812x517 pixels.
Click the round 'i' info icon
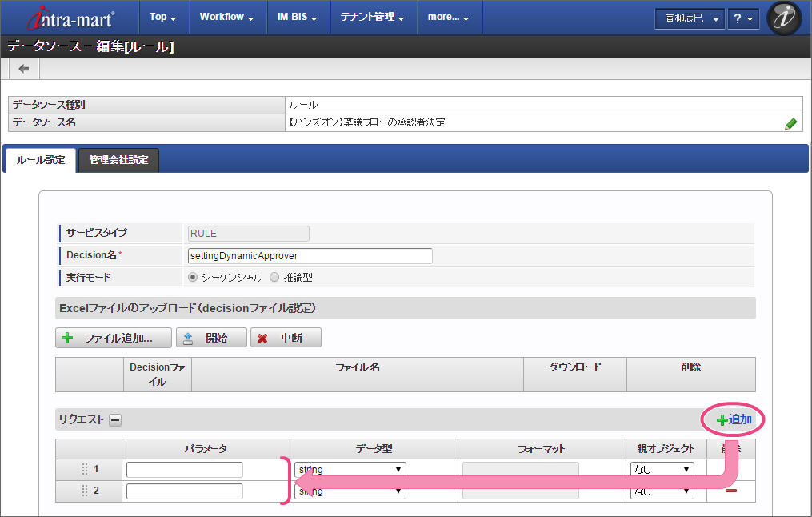[x=783, y=18]
